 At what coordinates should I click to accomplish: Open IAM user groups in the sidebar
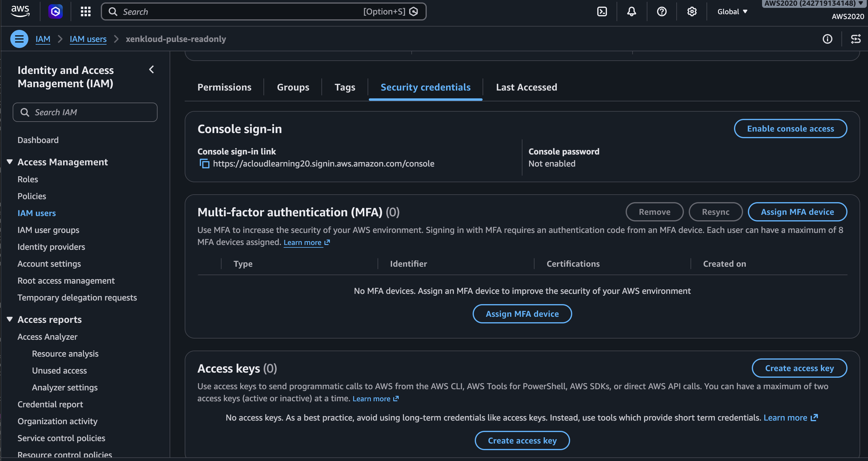pyautogui.click(x=49, y=230)
